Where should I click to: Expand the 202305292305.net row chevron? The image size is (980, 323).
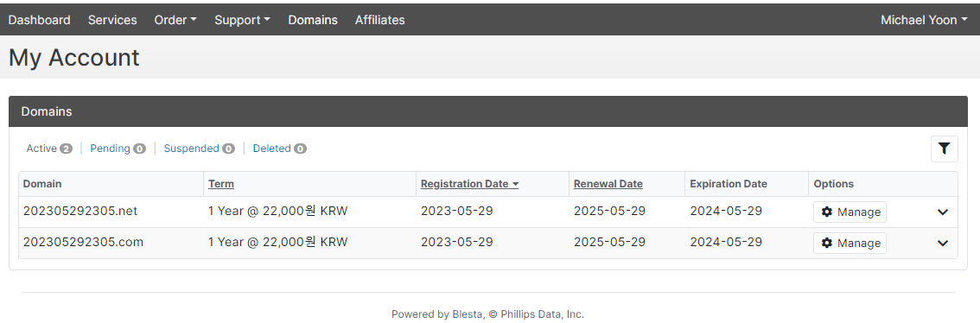click(943, 212)
